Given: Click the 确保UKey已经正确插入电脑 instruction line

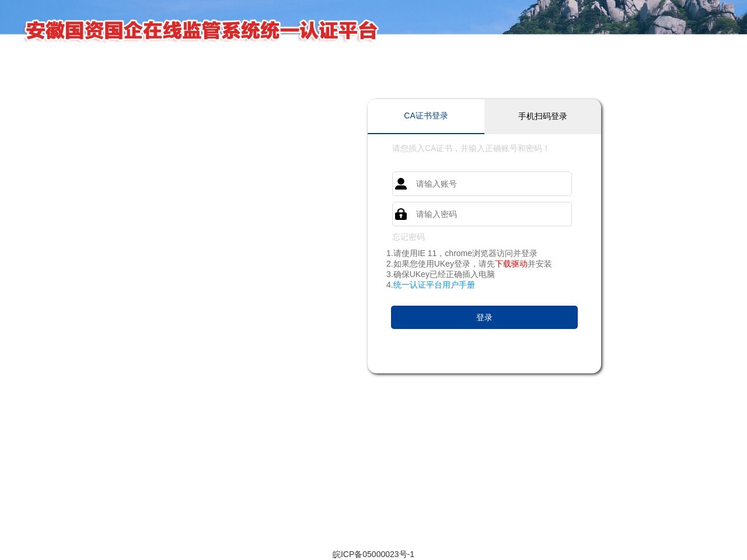Looking at the screenshot, I should click(441, 274).
